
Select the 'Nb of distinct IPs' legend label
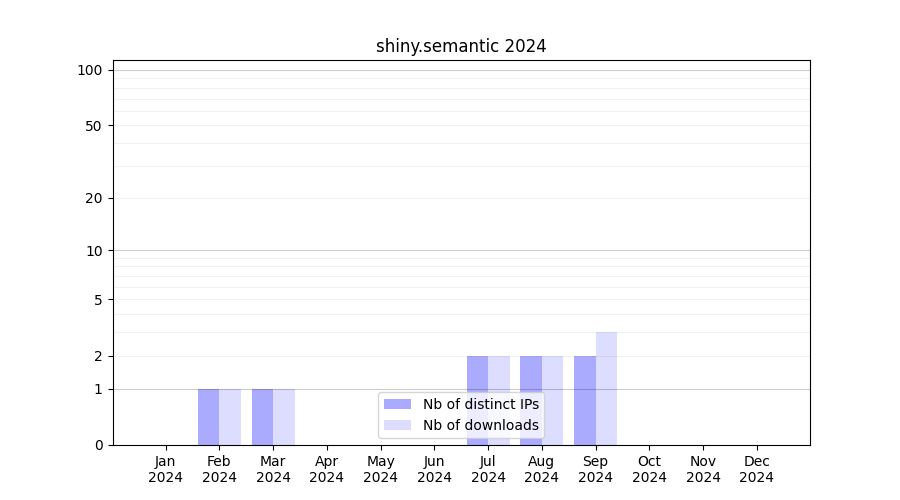[480, 404]
